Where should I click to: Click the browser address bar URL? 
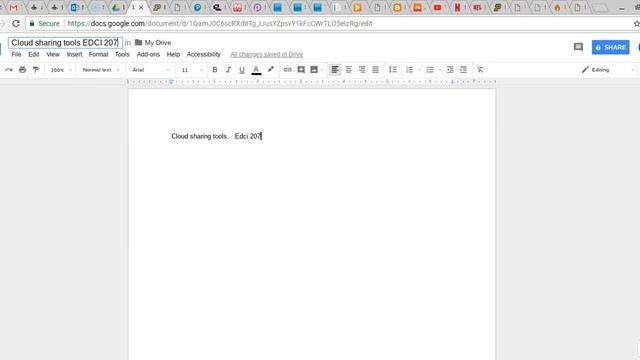point(220,24)
